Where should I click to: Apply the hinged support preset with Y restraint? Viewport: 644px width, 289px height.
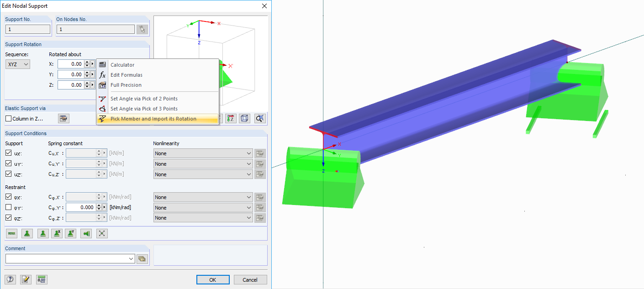click(70, 233)
